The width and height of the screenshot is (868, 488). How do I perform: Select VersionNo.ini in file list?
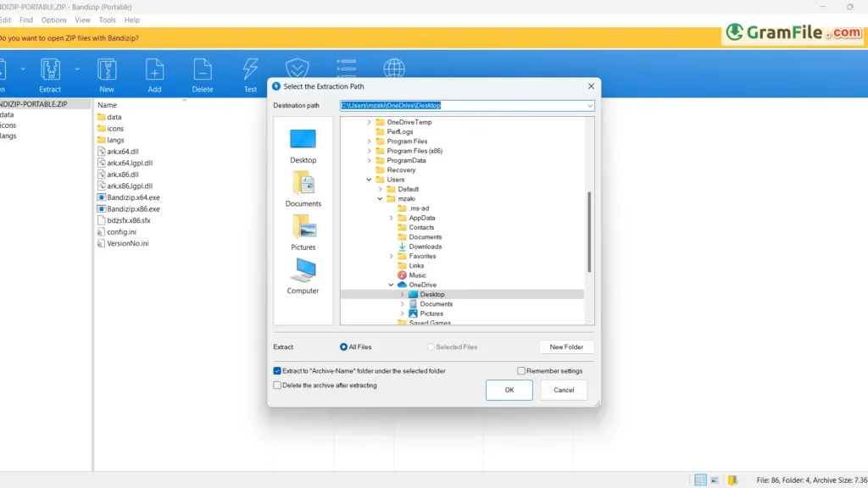123,243
